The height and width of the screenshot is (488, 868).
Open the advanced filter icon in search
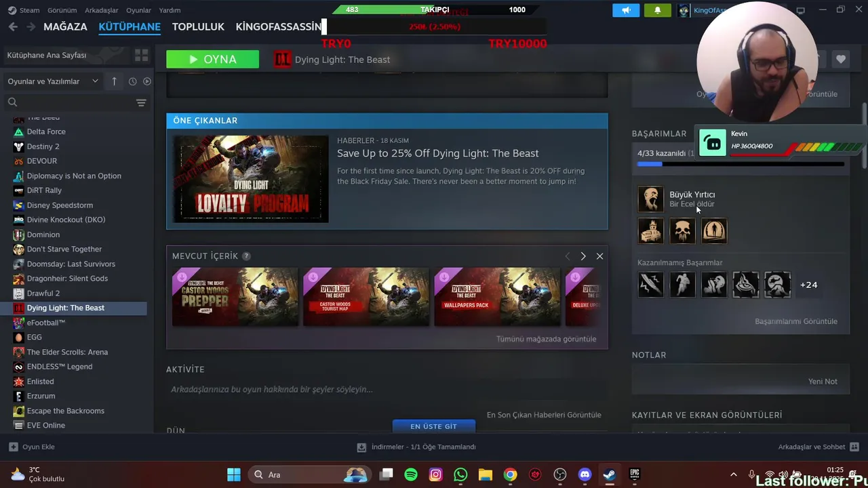coord(141,102)
